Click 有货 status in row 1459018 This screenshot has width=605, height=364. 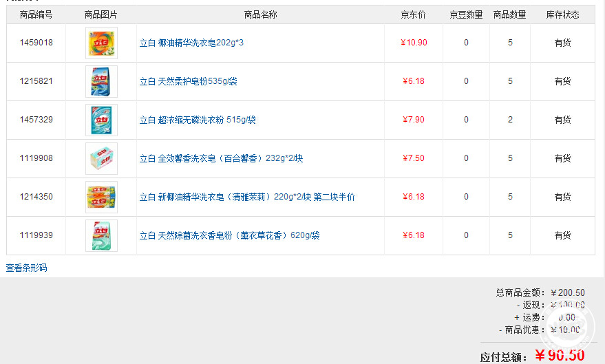pos(562,43)
